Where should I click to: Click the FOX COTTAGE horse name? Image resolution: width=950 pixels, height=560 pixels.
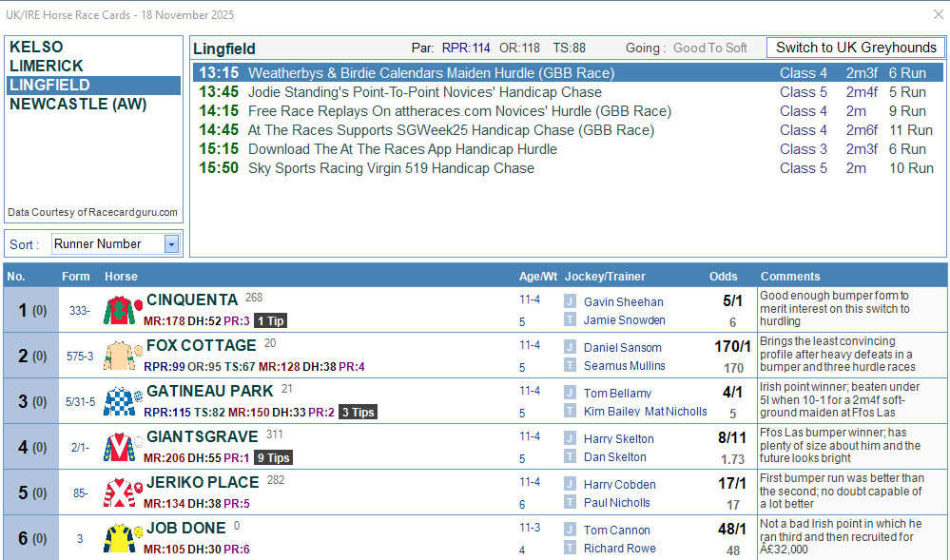(202, 345)
